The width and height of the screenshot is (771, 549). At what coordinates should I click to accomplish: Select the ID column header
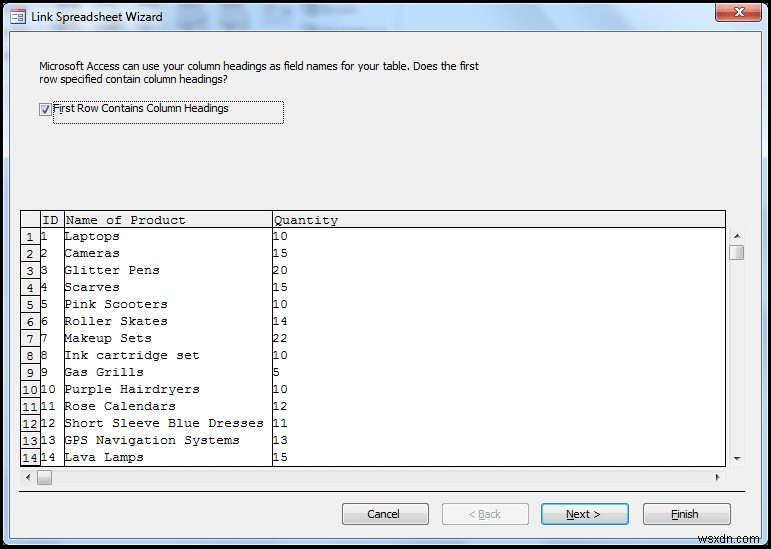pyautogui.click(x=52, y=220)
